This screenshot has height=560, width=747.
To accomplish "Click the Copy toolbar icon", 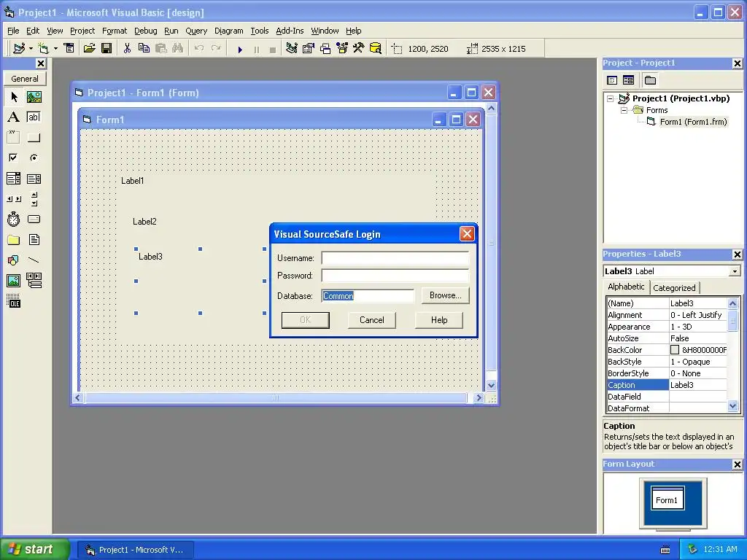I will click(x=144, y=49).
